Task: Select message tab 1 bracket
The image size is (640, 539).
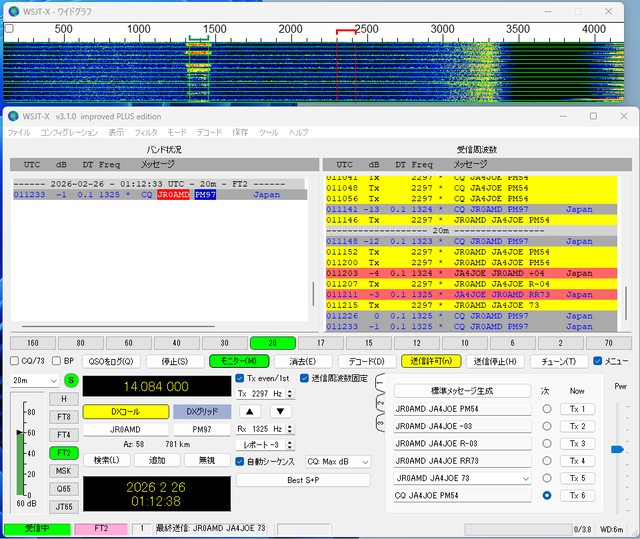Action: tap(380, 383)
